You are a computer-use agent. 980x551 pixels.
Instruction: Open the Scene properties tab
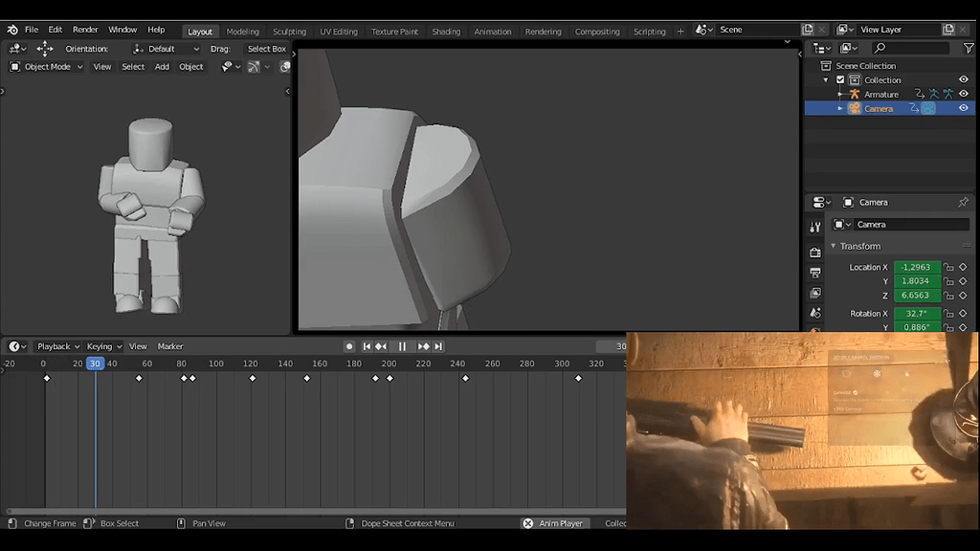point(815,313)
